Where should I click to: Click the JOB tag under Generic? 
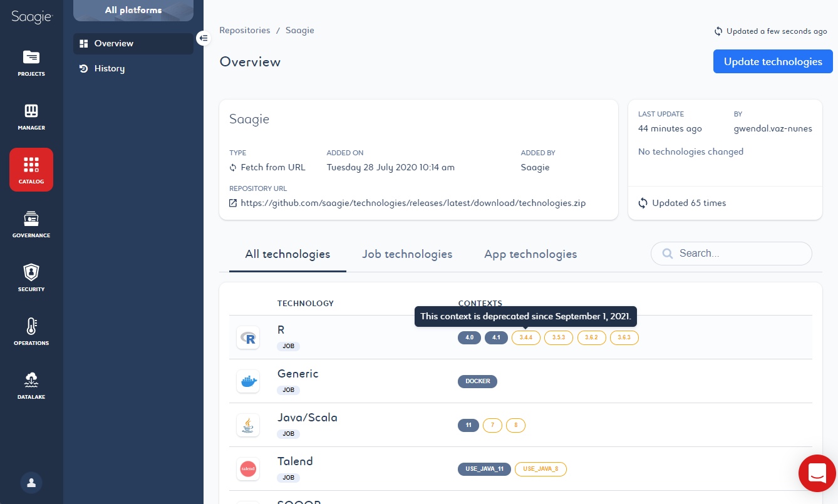[289, 390]
